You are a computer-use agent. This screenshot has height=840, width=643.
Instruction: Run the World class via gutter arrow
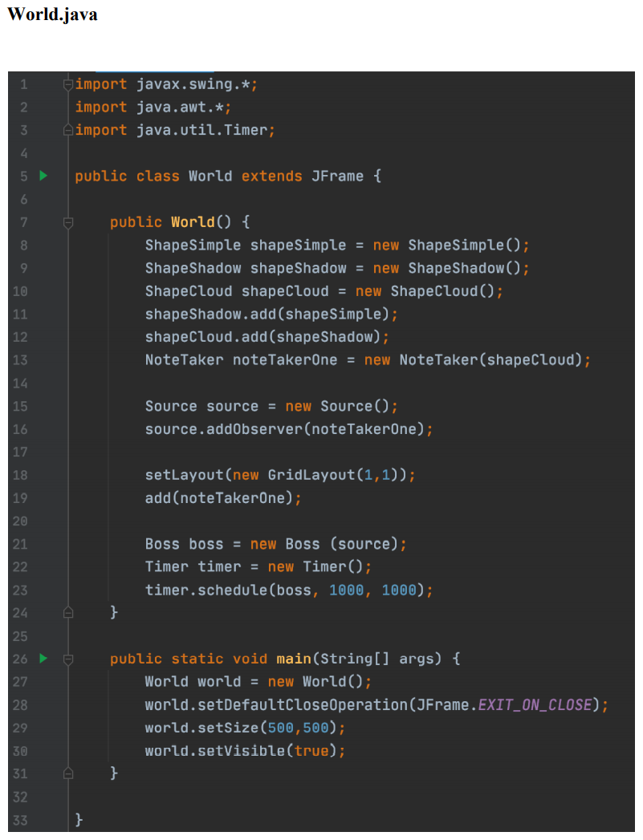click(x=43, y=176)
